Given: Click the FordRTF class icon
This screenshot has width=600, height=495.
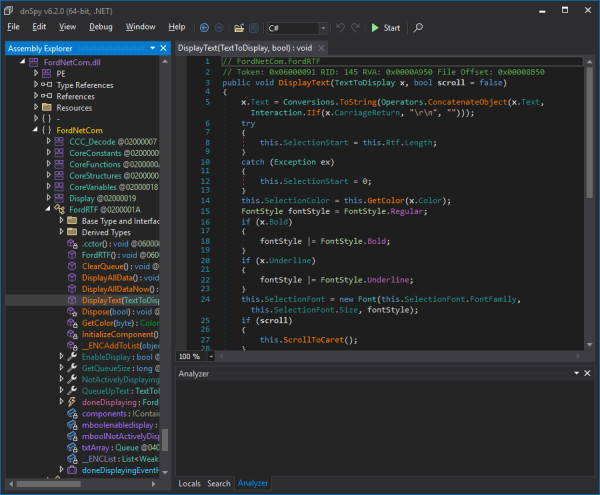Looking at the screenshot, I should pos(59,209).
